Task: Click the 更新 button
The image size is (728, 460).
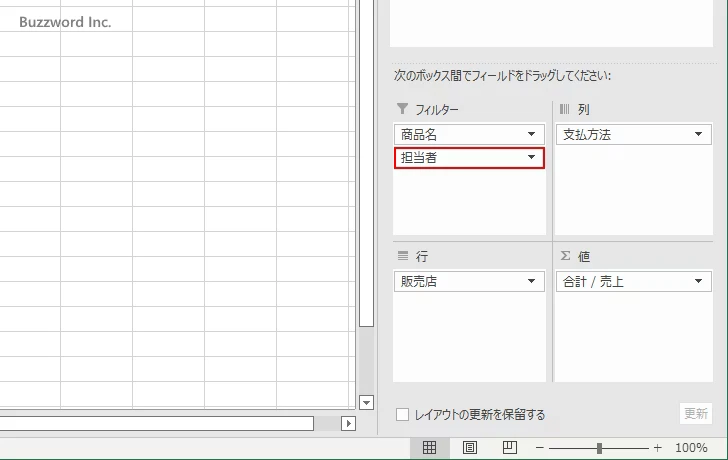Action: pyautogui.click(x=696, y=413)
